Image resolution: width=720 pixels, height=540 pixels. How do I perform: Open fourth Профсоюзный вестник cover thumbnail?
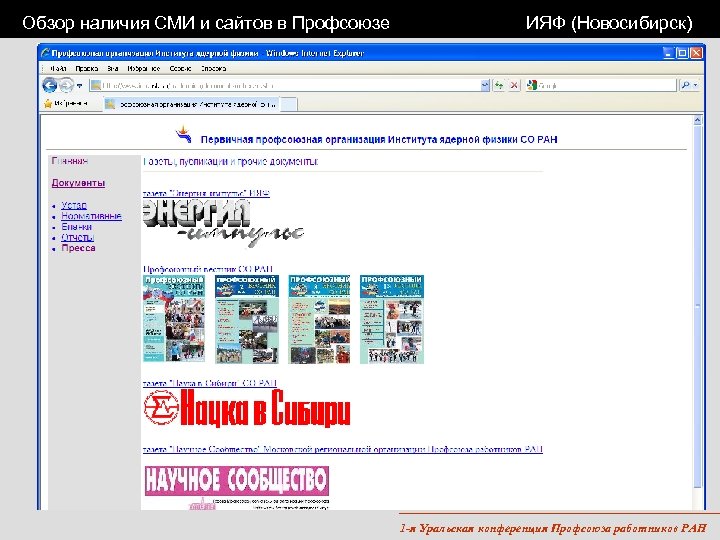pos(392,319)
